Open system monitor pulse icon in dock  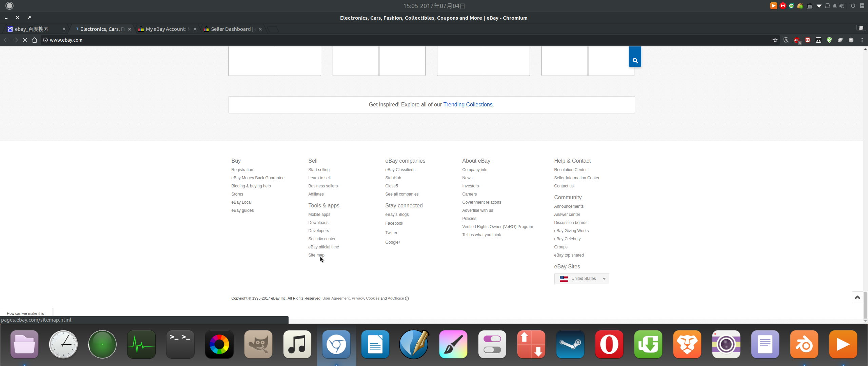tap(141, 344)
